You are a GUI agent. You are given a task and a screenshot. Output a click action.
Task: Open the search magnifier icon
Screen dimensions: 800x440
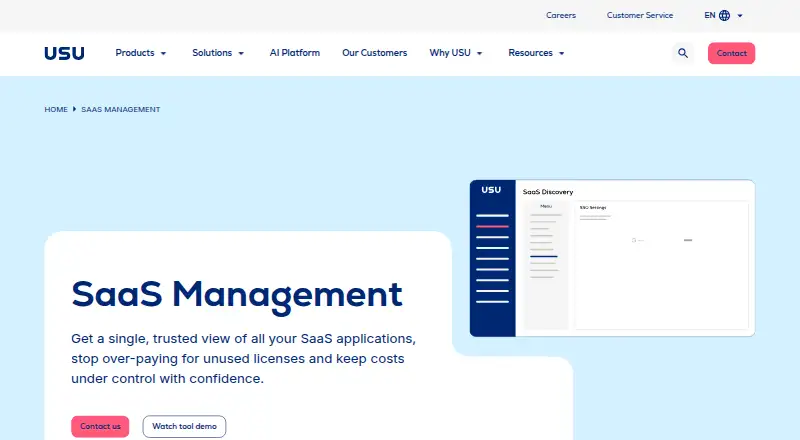point(683,53)
